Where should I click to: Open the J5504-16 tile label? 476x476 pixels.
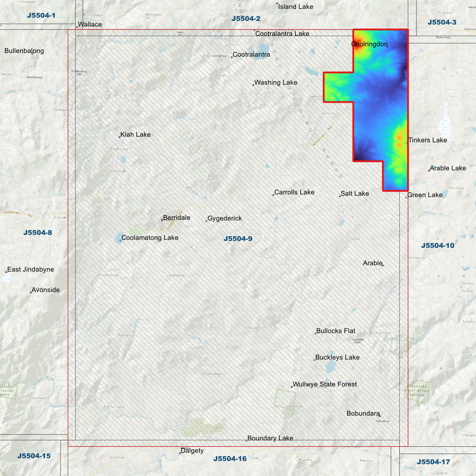click(x=230, y=458)
